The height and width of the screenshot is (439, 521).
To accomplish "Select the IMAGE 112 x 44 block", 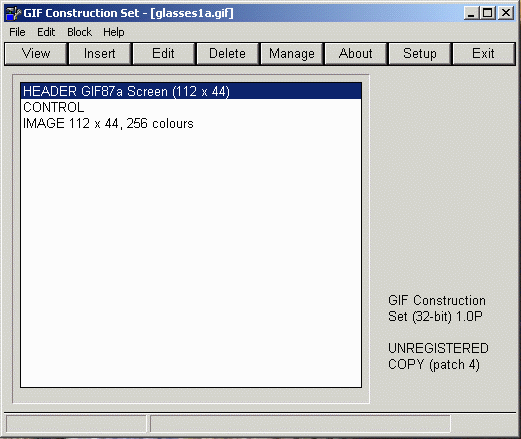I will 191,123.
